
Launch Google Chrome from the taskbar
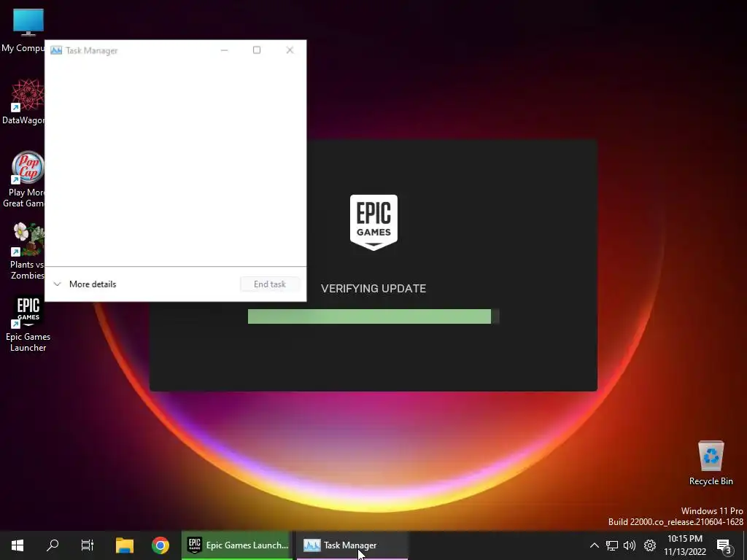click(x=160, y=545)
